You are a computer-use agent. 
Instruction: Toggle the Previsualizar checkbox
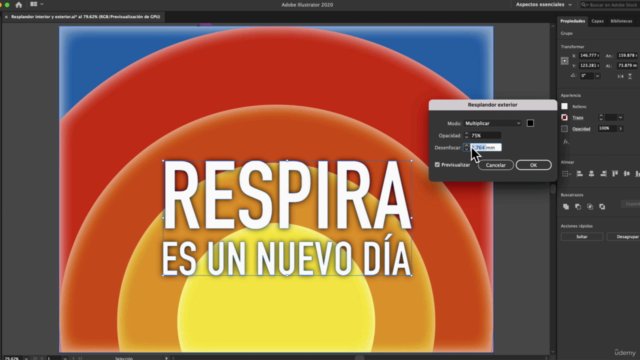click(x=437, y=165)
